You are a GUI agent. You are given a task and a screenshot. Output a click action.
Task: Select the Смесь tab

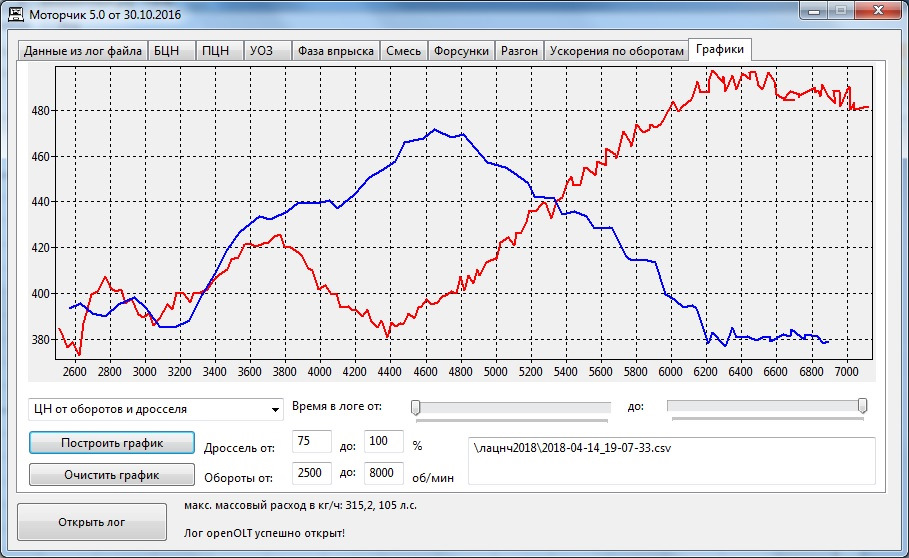403,51
